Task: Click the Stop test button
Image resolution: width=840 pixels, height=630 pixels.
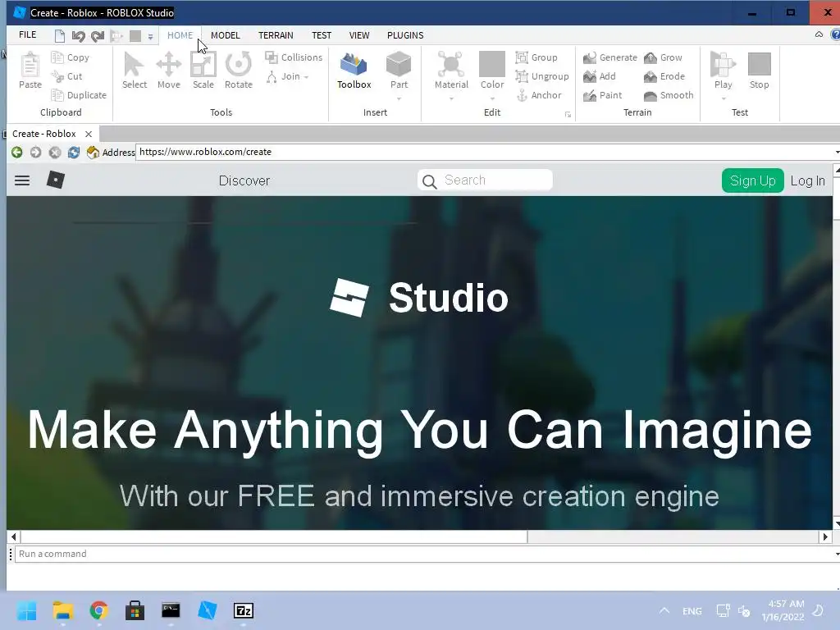Action: (x=759, y=71)
